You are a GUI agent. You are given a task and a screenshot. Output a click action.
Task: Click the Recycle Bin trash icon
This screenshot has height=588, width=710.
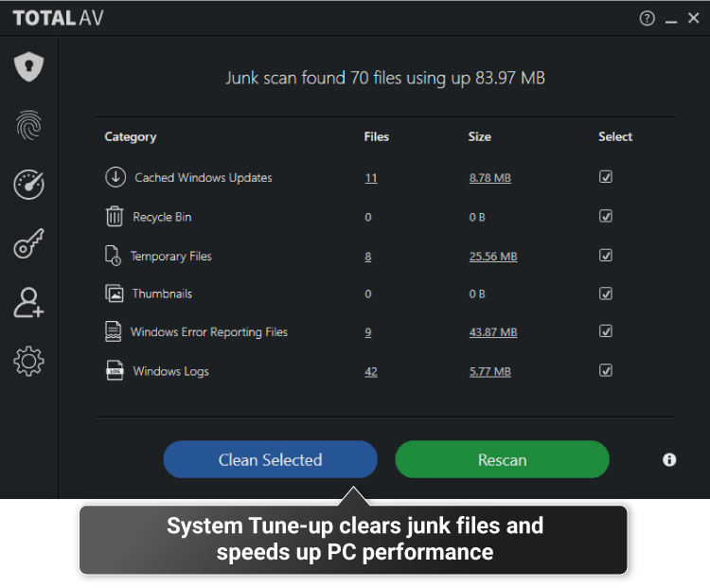click(115, 216)
